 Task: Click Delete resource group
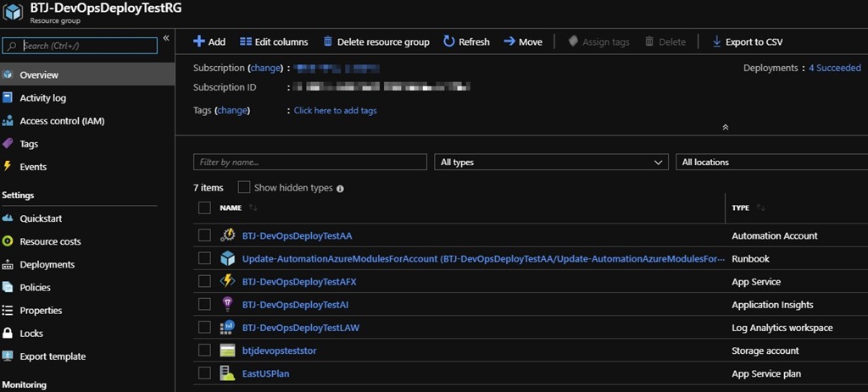[376, 41]
